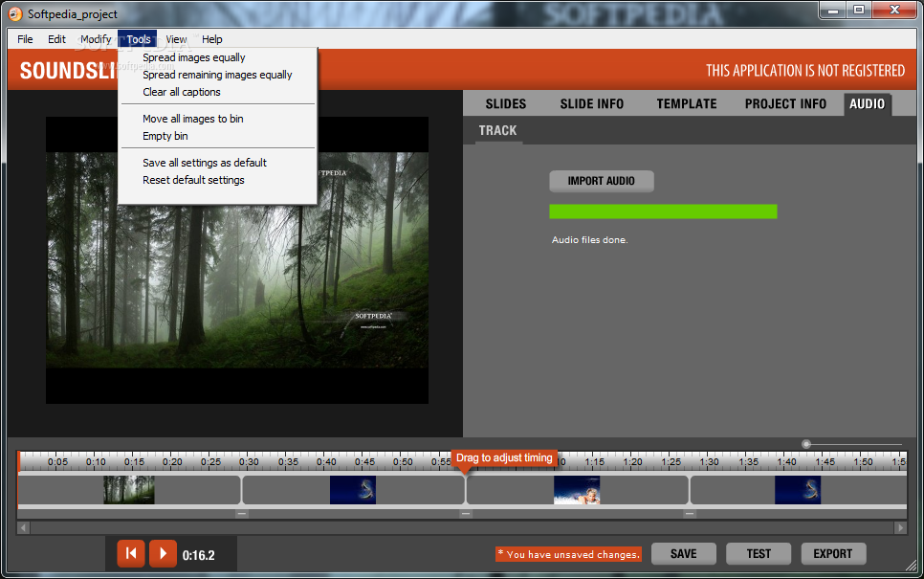Click handle under third slide boundary
Viewport: 924px width, 579px height.
690,514
